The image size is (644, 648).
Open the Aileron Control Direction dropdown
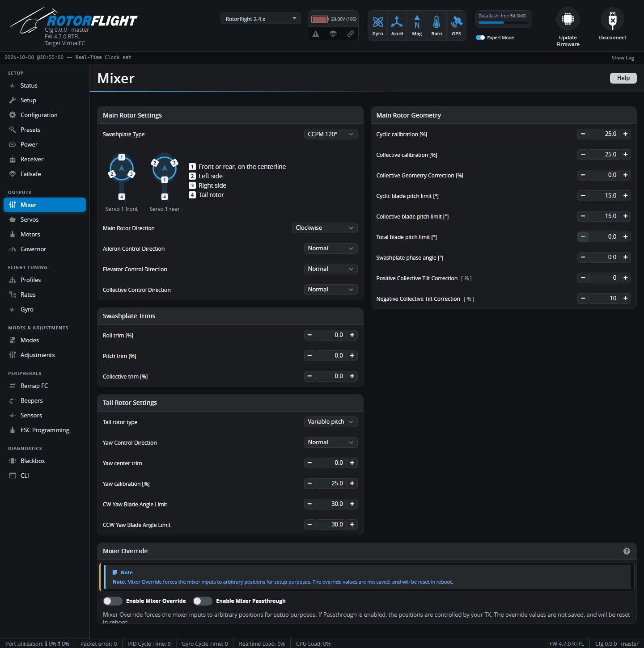pos(330,248)
